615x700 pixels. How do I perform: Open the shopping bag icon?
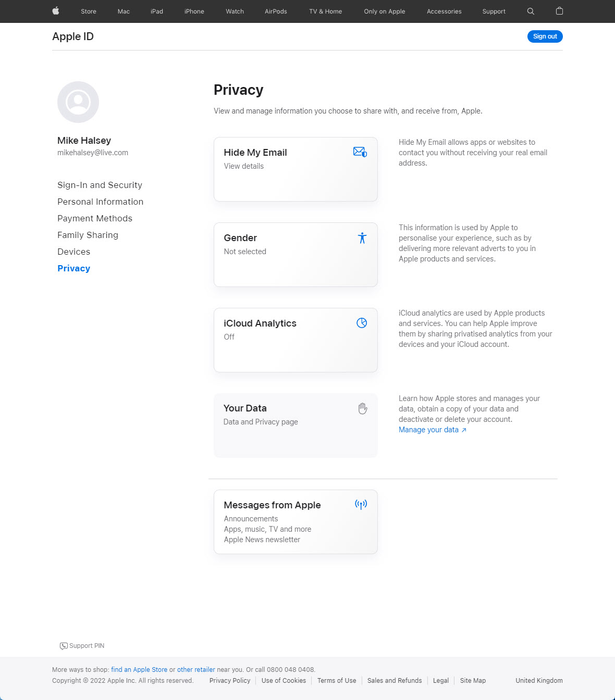(x=559, y=11)
